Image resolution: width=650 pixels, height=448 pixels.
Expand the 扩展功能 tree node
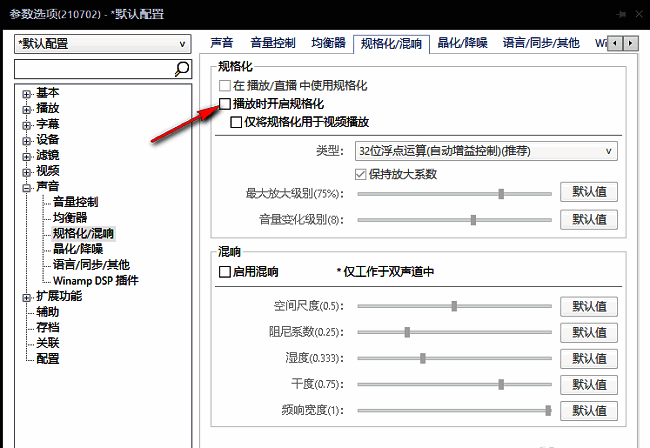click(x=26, y=296)
